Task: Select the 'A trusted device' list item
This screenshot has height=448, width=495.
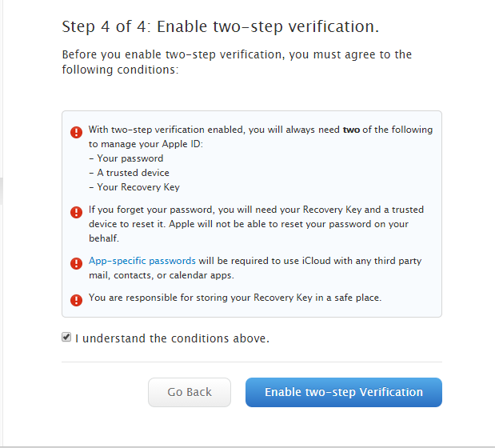Action: click(129, 173)
